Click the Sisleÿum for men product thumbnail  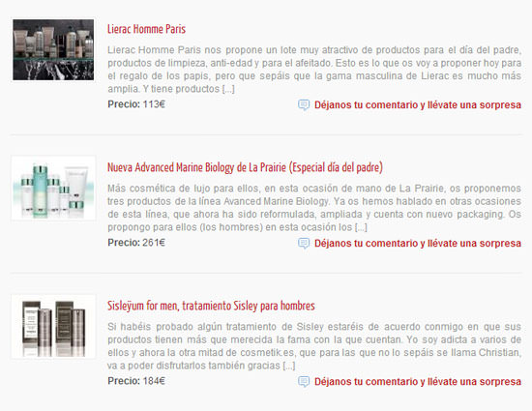(x=53, y=327)
